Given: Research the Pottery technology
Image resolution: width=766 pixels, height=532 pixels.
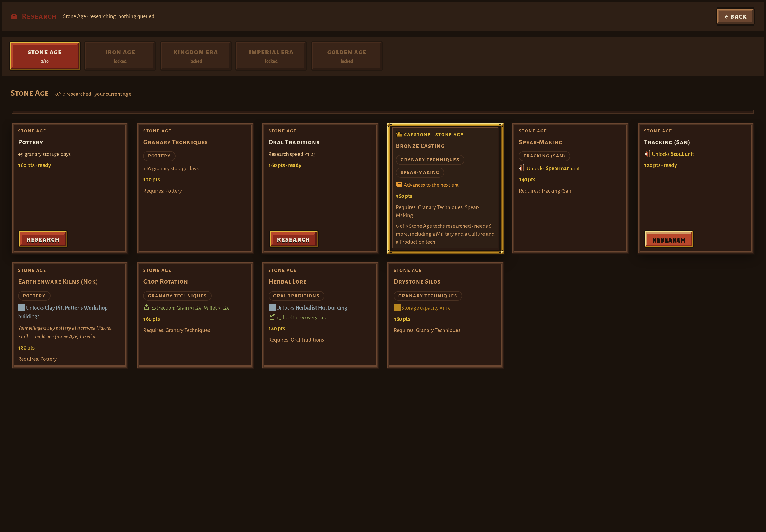Looking at the screenshot, I should [x=43, y=239].
